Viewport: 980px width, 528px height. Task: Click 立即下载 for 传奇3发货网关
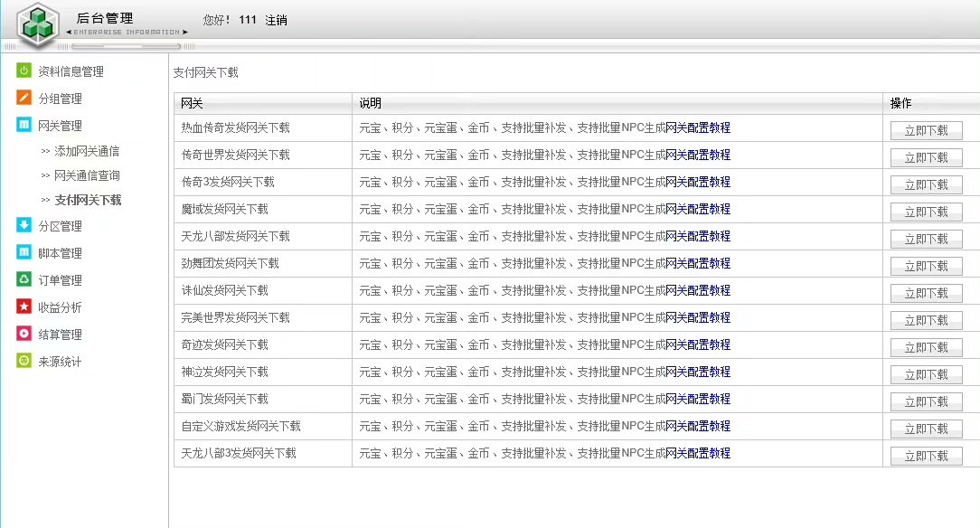[927, 184]
